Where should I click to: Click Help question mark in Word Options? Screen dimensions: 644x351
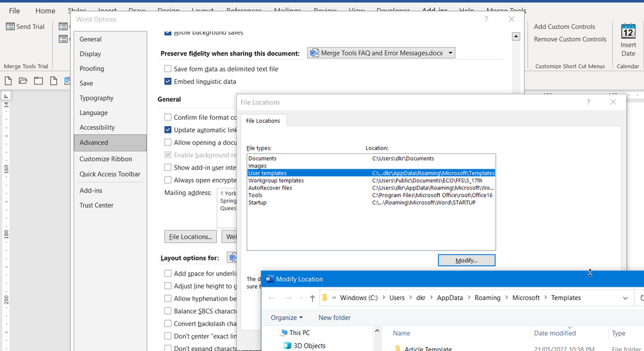486,19
